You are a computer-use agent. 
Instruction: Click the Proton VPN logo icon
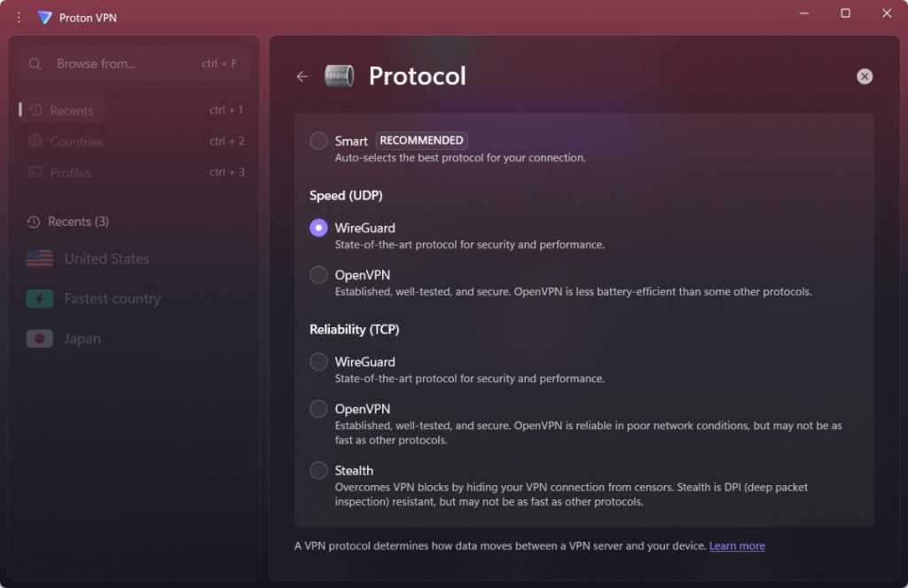click(44, 17)
